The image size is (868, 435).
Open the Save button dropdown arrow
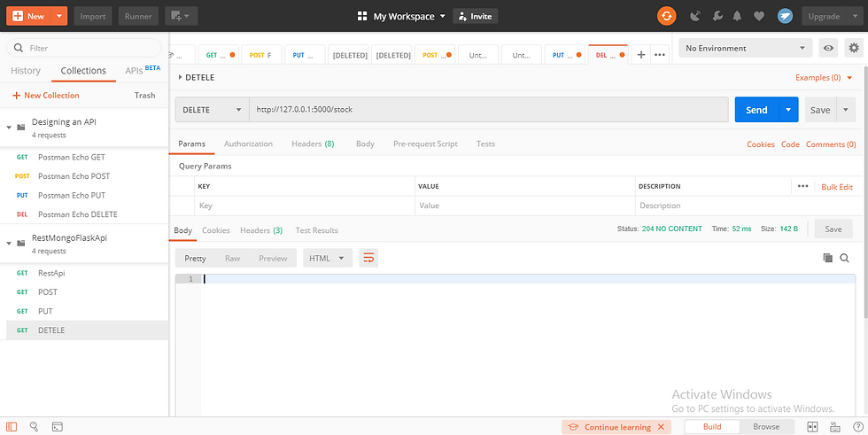click(845, 110)
